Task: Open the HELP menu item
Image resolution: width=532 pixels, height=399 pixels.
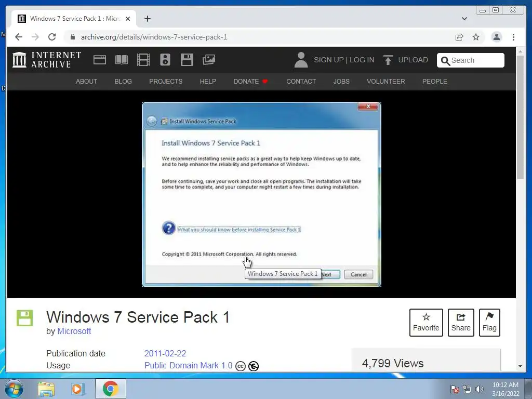Action: click(208, 82)
